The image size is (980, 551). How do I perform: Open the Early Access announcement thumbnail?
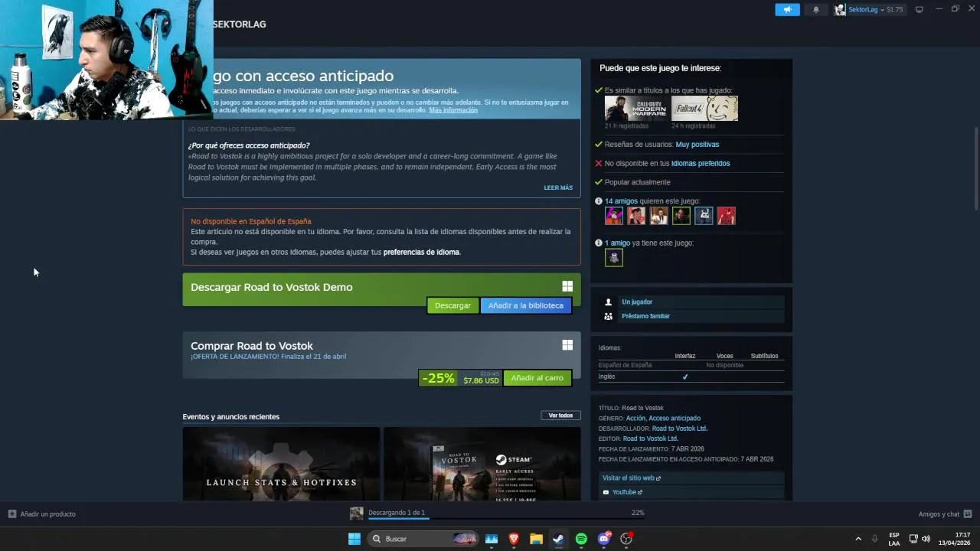coord(482,464)
